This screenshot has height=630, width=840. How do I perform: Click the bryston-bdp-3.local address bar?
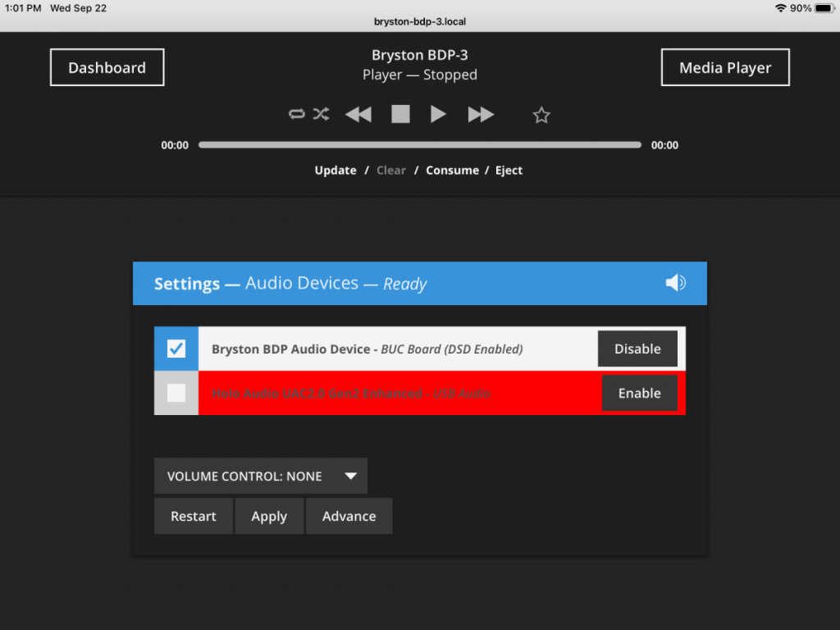(419, 21)
